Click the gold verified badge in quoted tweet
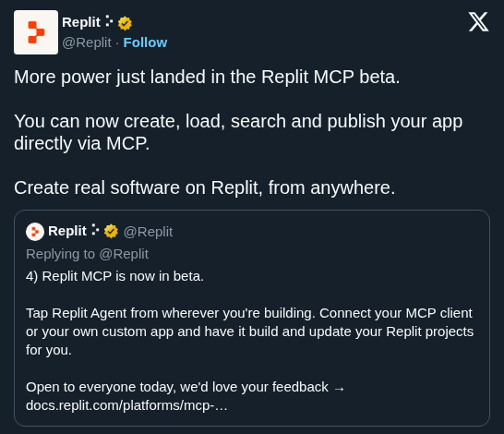 coord(111,232)
